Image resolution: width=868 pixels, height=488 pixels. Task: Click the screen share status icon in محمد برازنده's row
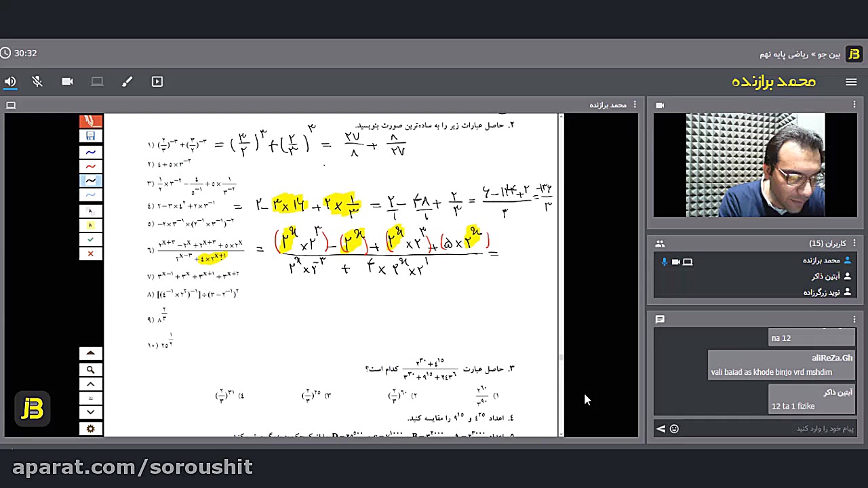pos(687,262)
